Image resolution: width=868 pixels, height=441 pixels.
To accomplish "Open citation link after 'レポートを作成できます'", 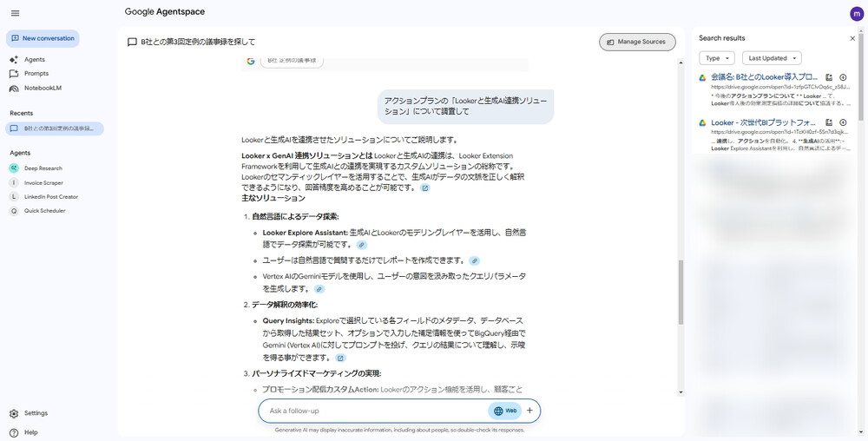I will pyautogui.click(x=475, y=260).
